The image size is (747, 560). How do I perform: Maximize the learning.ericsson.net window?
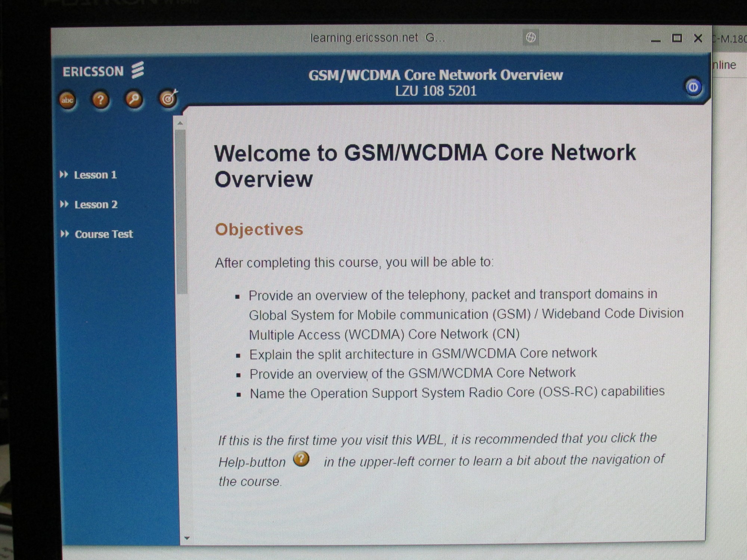point(677,38)
